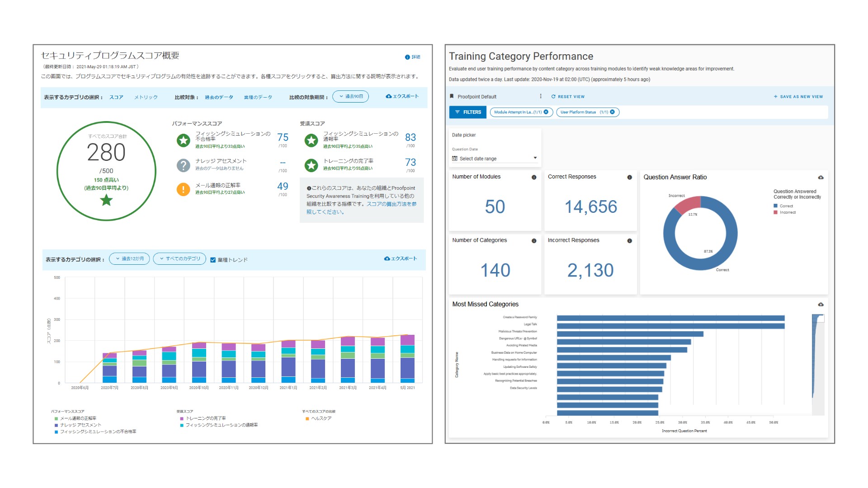This screenshot has height=488, width=868.
Task: Click SAVE AS NEW VIEW link
Action: [x=798, y=97]
